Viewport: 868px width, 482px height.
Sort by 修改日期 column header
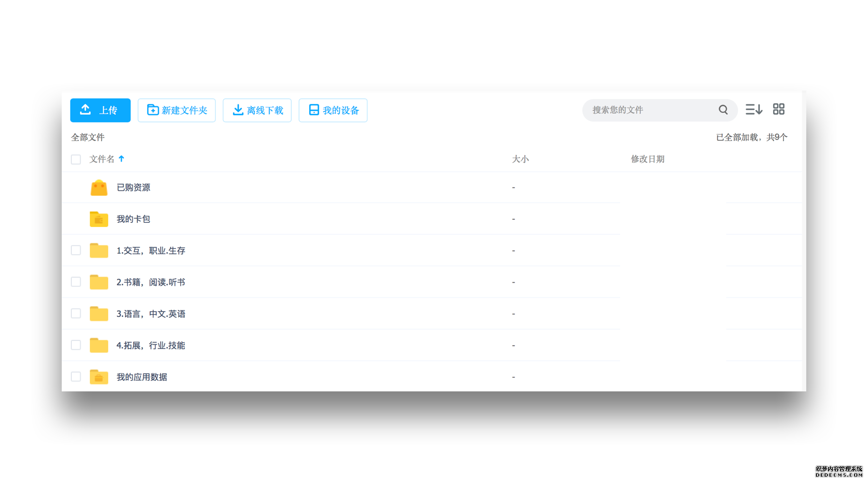pos(648,159)
